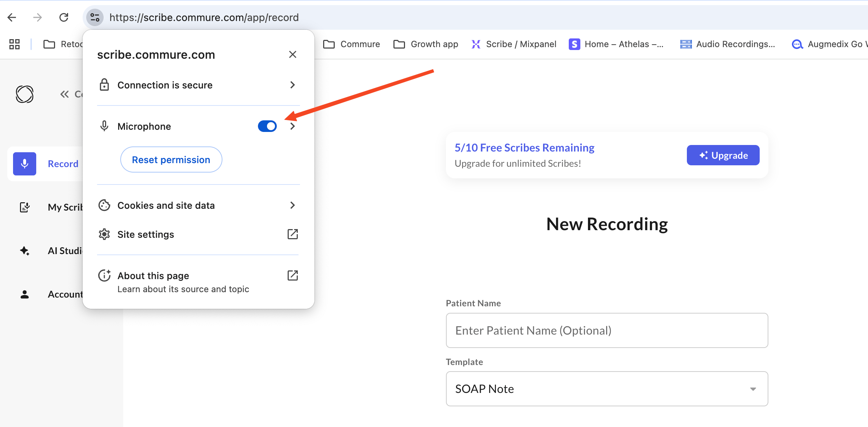Click the About this page label
This screenshot has width=868, height=427.
tap(153, 275)
